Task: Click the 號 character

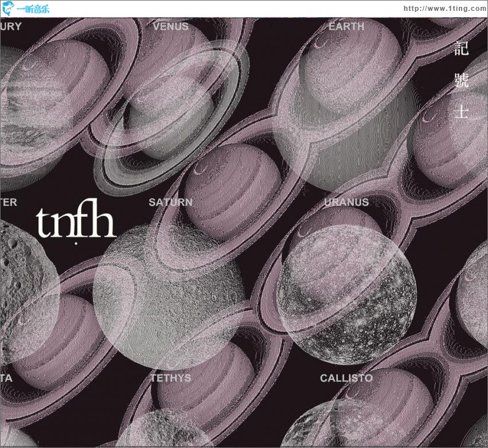Action: point(462,80)
